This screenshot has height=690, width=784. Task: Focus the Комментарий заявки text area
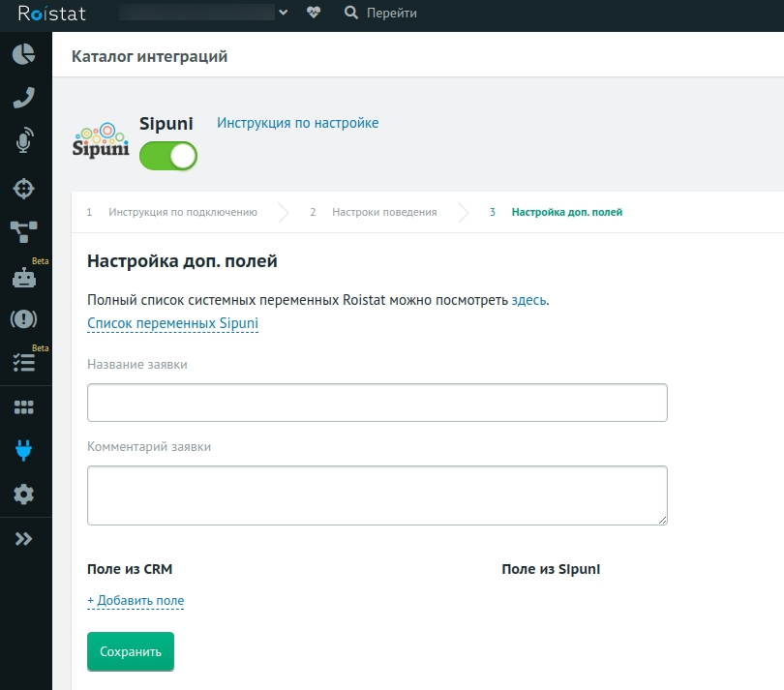tap(377, 495)
